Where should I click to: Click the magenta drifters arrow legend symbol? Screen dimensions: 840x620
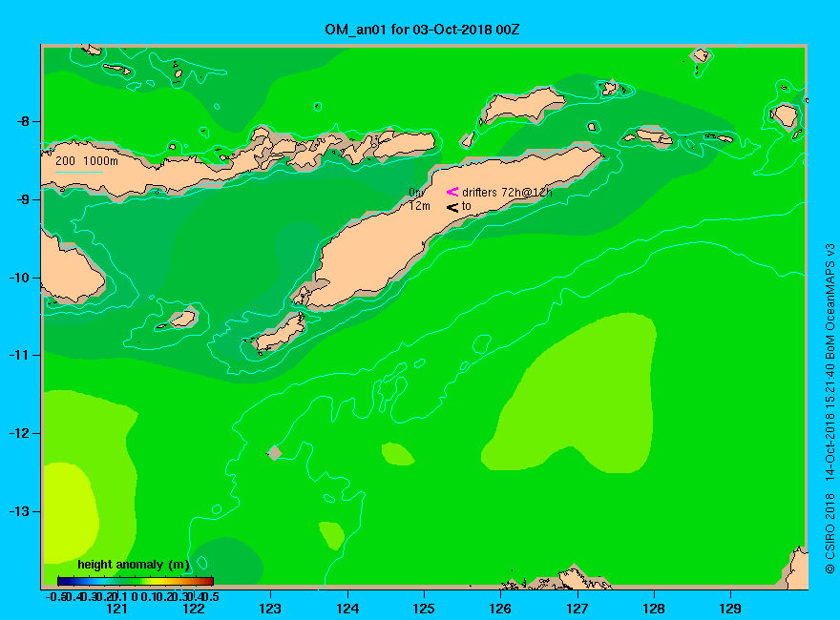[452, 192]
